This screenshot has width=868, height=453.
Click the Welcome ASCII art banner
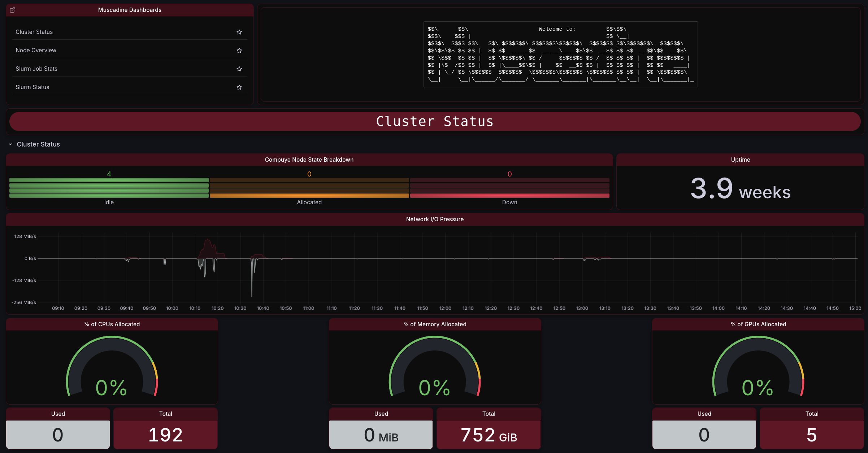coord(560,54)
